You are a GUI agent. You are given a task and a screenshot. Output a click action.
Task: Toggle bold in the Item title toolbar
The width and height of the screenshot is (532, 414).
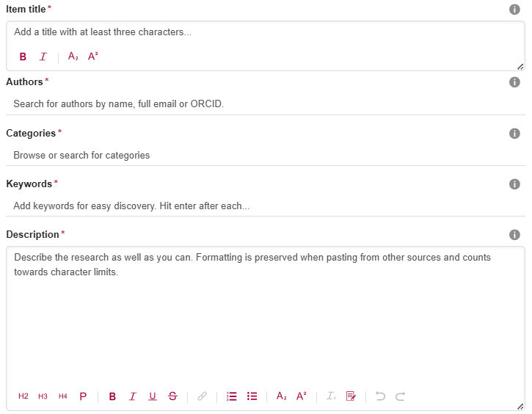pyautogui.click(x=23, y=57)
